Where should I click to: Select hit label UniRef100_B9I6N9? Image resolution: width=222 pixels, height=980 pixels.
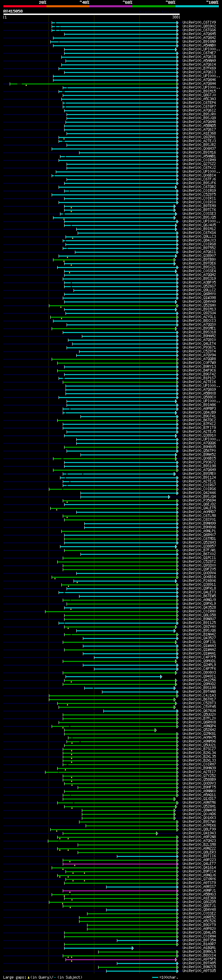pos(199,41)
